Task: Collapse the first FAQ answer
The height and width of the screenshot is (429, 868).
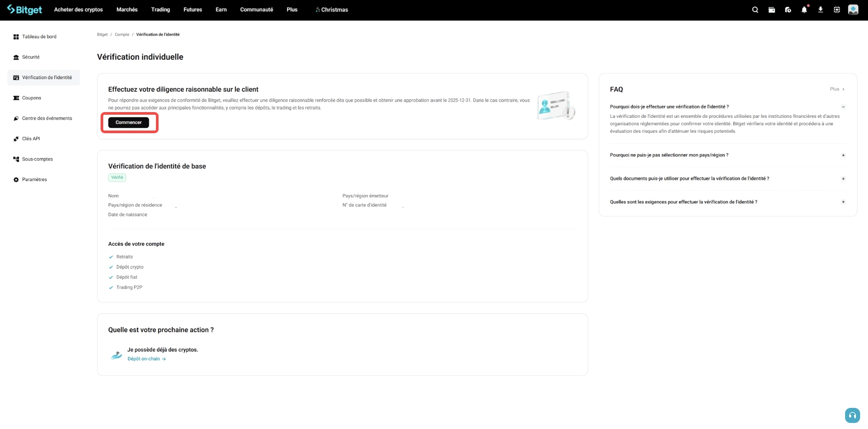Action: click(843, 106)
